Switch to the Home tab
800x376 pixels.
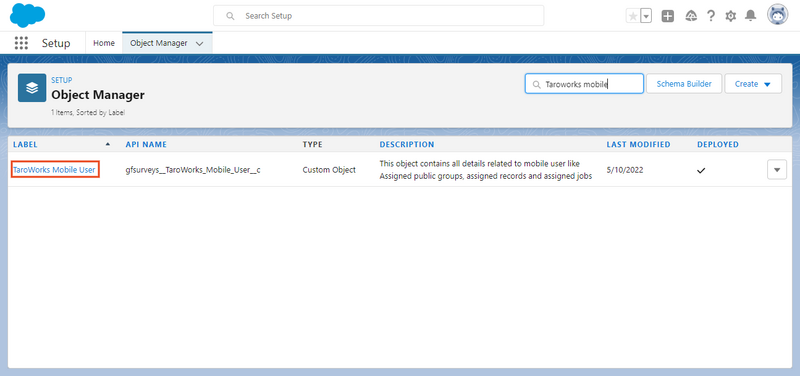coord(104,43)
